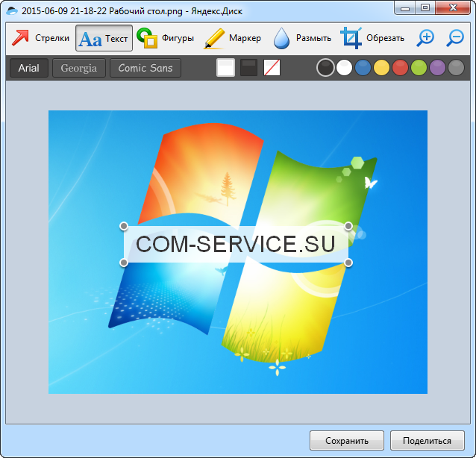Switch font to Comic Sans

point(145,68)
